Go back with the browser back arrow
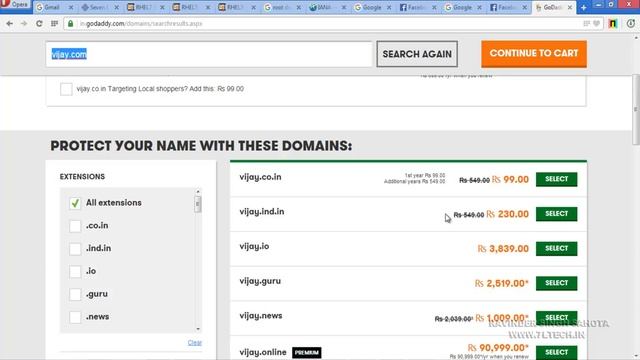This screenshot has width=640, height=360. click(x=9, y=24)
